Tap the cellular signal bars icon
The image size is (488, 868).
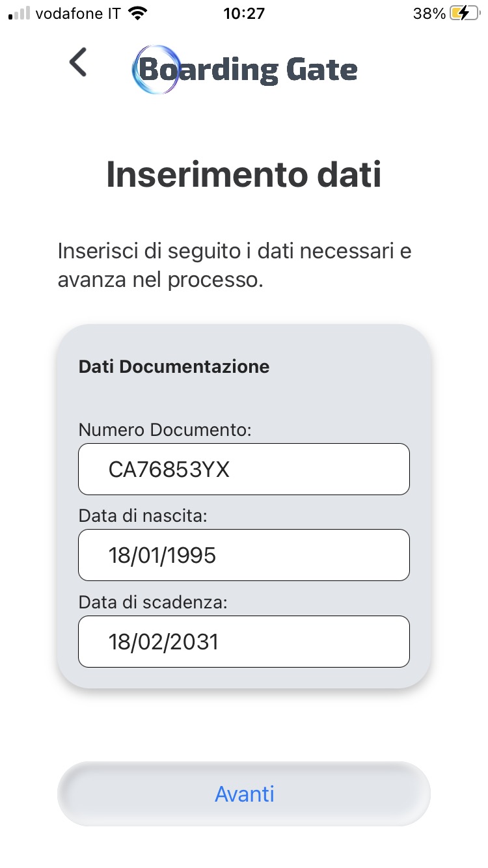pos(19,14)
